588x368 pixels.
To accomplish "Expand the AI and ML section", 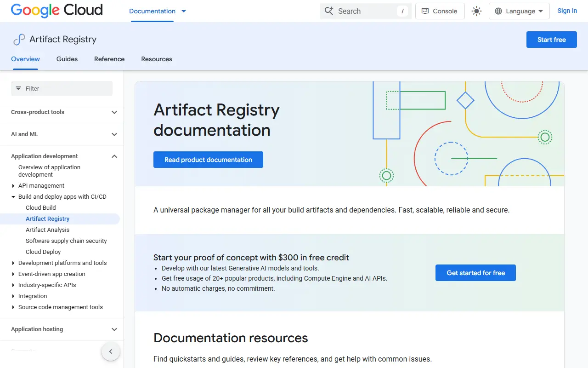I will pos(114,134).
